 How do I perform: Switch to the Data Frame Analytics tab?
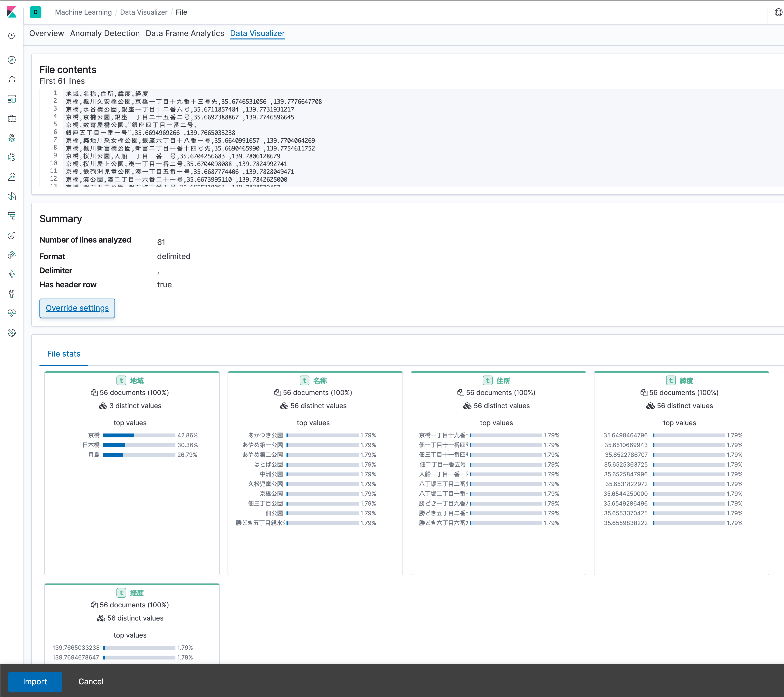pyautogui.click(x=184, y=33)
